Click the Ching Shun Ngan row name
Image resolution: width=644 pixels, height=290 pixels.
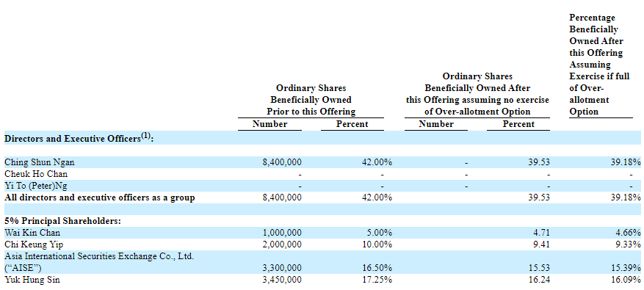[x=40, y=163]
